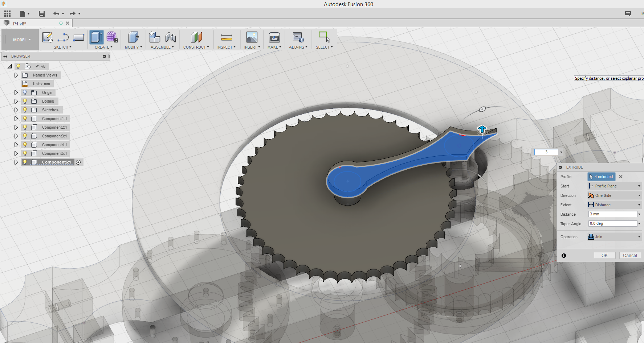The height and width of the screenshot is (343, 644).
Task: Select the Create Sketch tool
Action: click(48, 37)
